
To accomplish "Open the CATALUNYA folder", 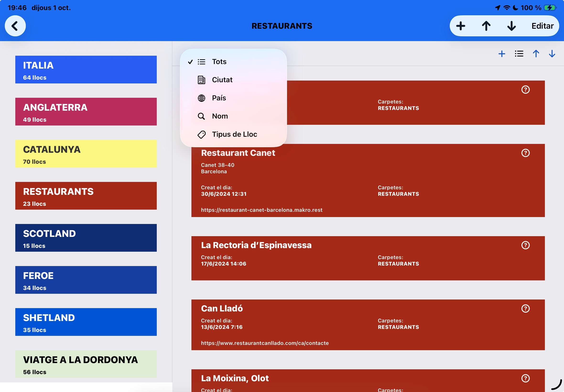I will coord(86,153).
